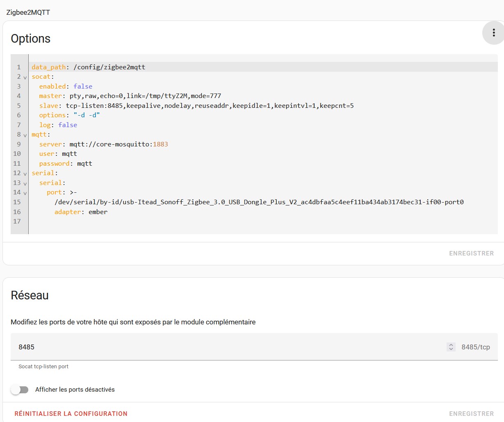Collapse the mqtt section fold arrow
The width and height of the screenshot is (504, 422).
pos(25,135)
